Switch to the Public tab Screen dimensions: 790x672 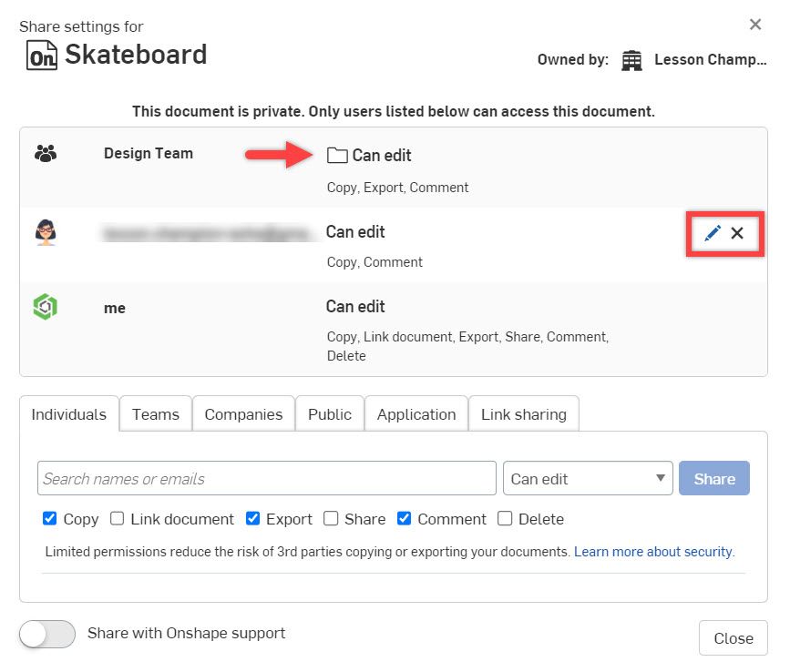point(330,413)
